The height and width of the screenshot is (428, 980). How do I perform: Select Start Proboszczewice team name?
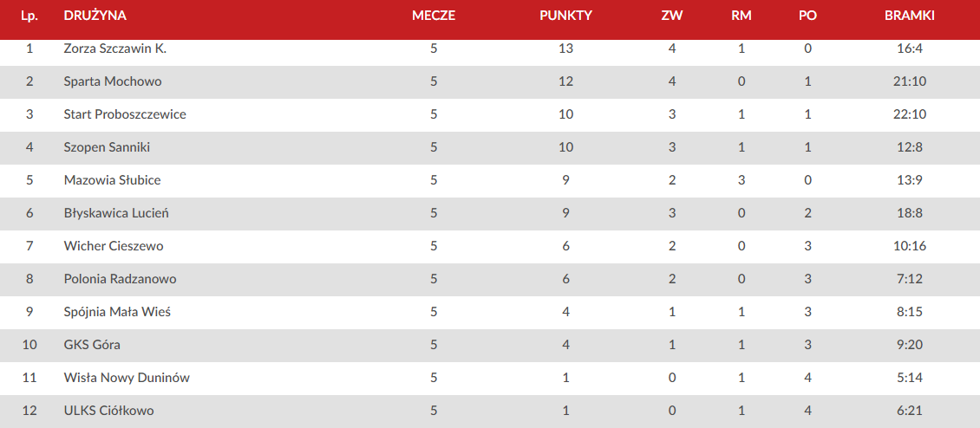(125, 114)
